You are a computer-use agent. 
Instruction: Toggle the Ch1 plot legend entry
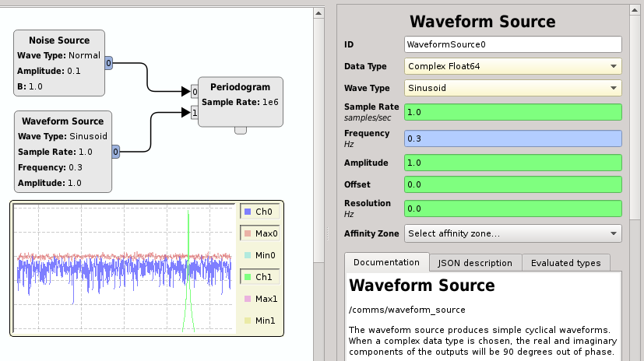click(x=258, y=277)
